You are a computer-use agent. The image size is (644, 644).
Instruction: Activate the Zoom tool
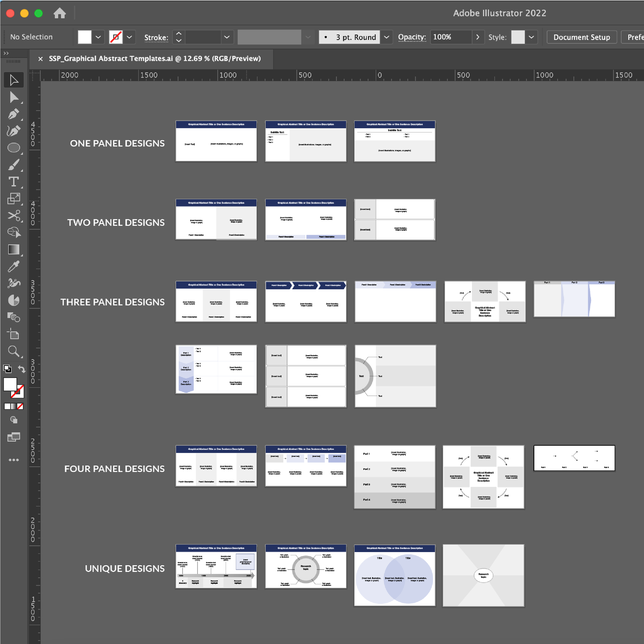click(14, 351)
